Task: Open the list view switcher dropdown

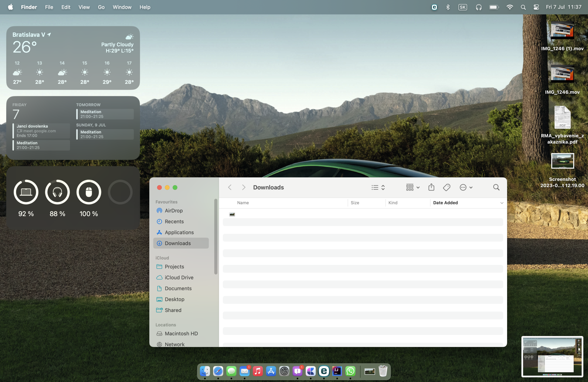Action: pos(378,187)
